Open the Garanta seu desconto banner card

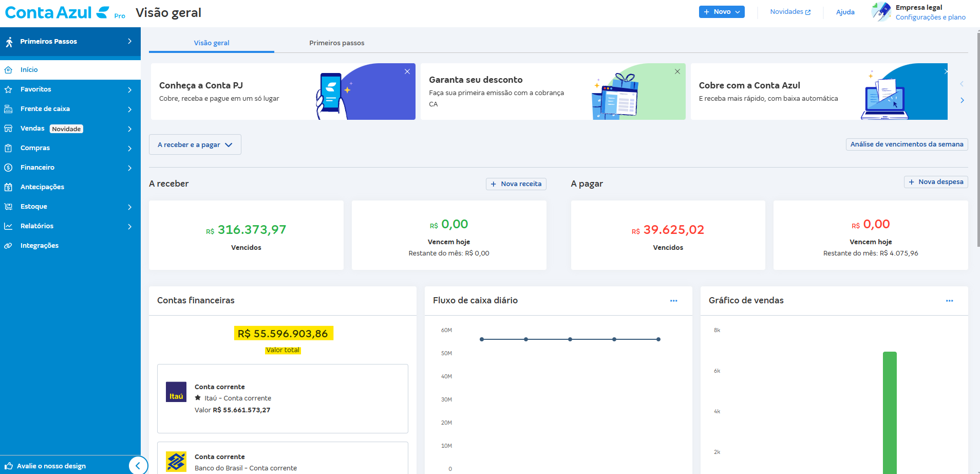pos(553,92)
